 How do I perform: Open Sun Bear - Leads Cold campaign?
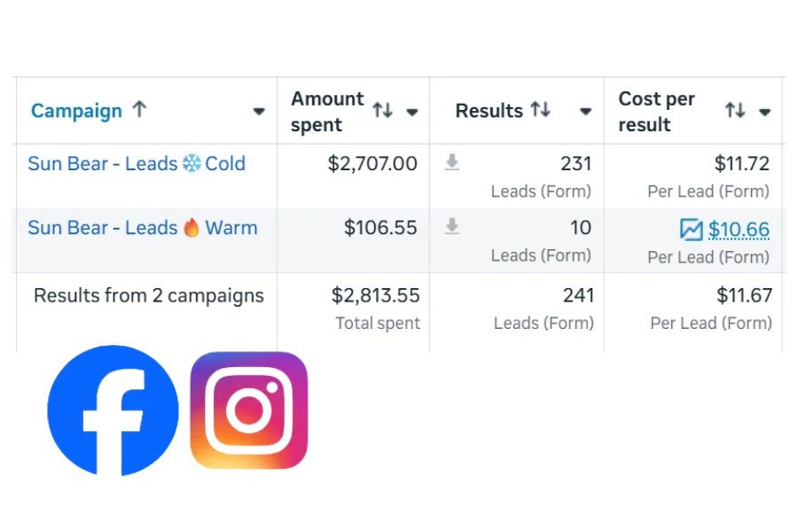click(x=137, y=164)
